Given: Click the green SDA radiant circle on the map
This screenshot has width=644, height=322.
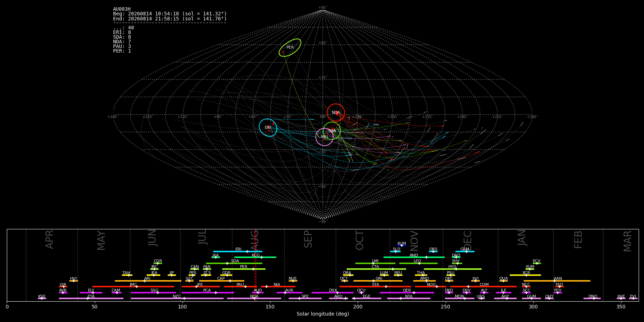Looking at the screenshot, I should [x=332, y=131].
